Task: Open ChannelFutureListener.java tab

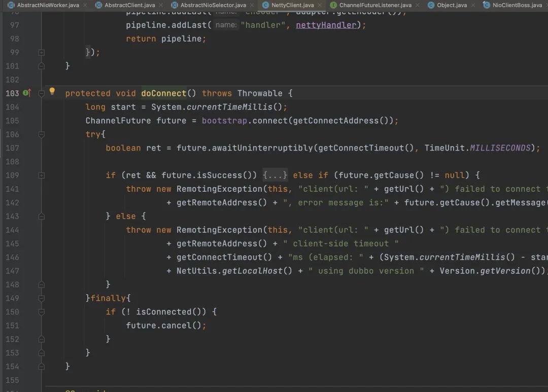Action: pyautogui.click(x=375, y=5)
